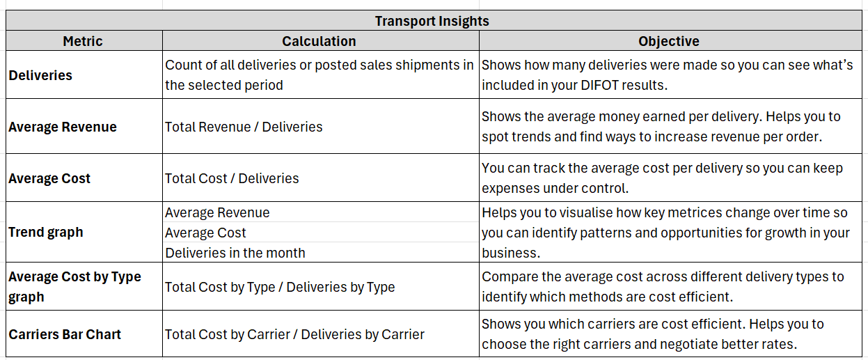Click the 'Total Cost / Deliveries' cell

coord(232,178)
